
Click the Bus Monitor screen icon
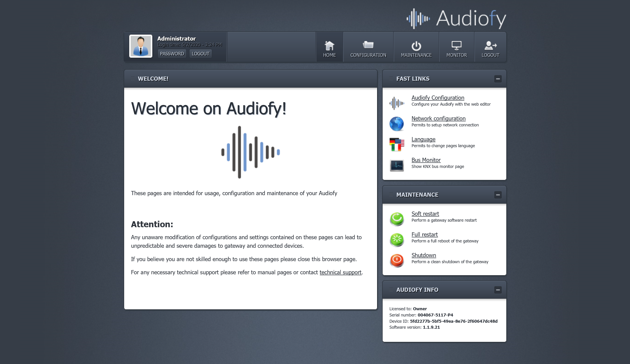(396, 165)
